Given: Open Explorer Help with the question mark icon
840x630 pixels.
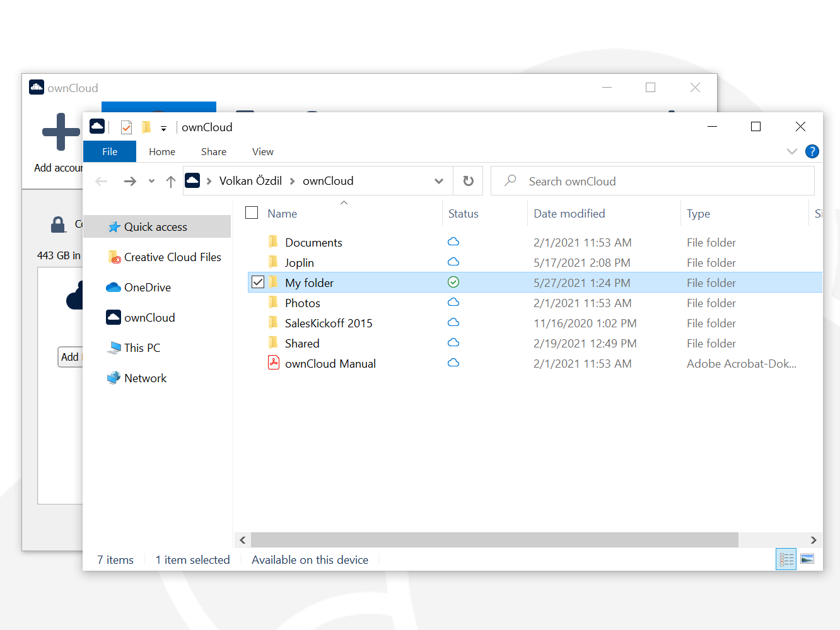Looking at the screenshot, I should [812, 151].
